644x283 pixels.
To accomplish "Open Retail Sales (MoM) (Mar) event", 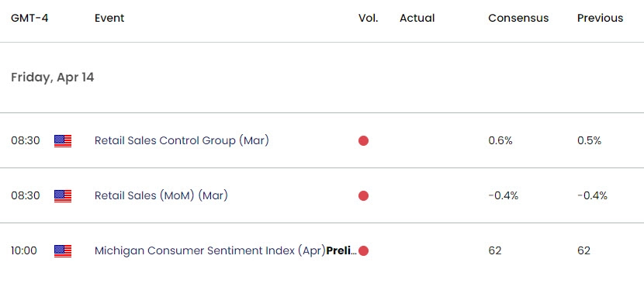I will tap(161, 195).
